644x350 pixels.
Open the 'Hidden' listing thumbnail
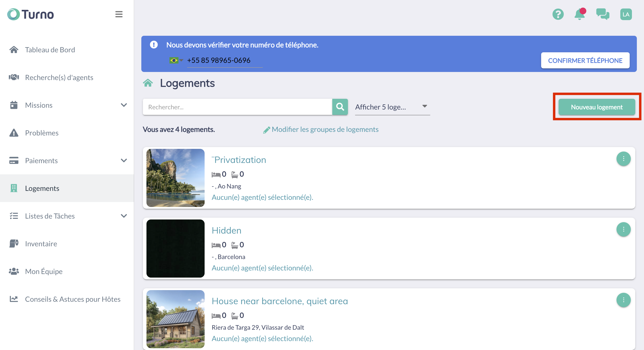175,249
